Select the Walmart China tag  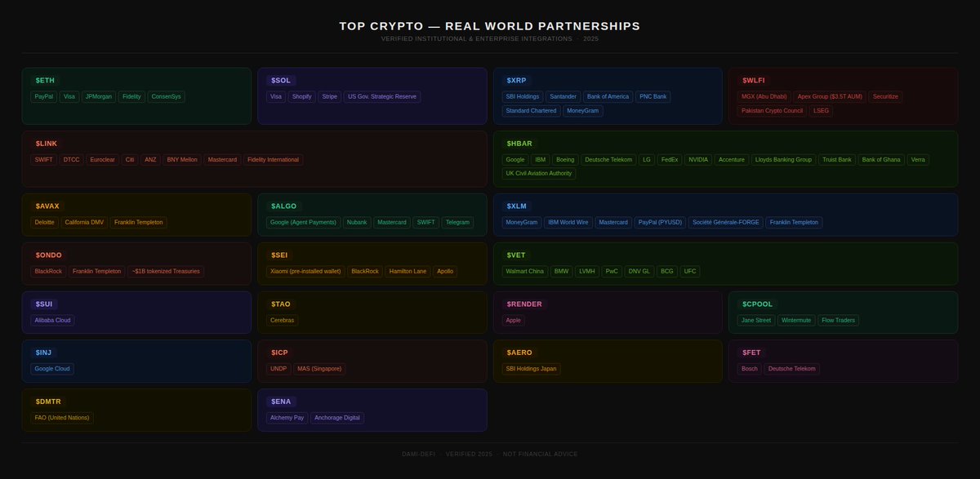(x=525, y=271)
